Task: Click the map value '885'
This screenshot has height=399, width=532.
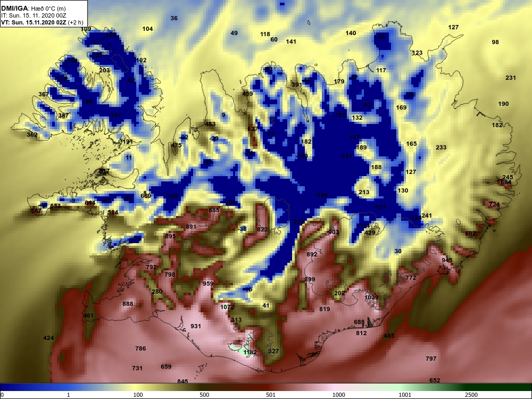Action: click(x=214, y=210)
